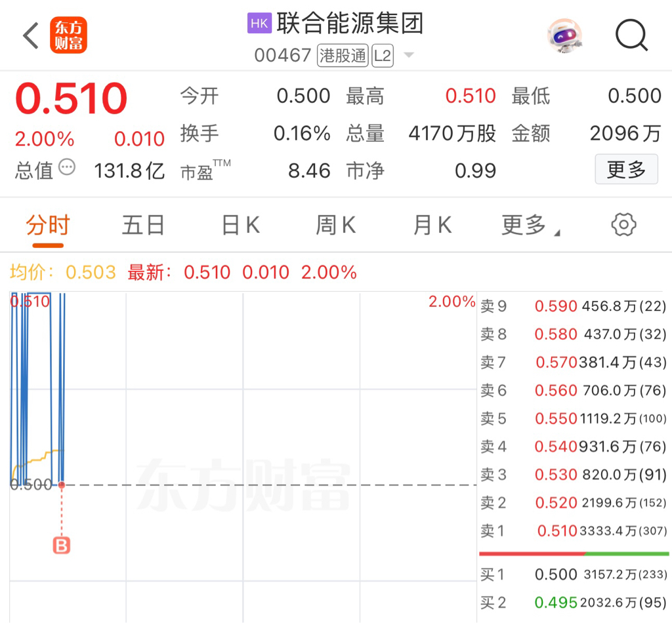Select the 买2 order row at 0.495
The image size is (672, 623).
click(x=574, y=603)
